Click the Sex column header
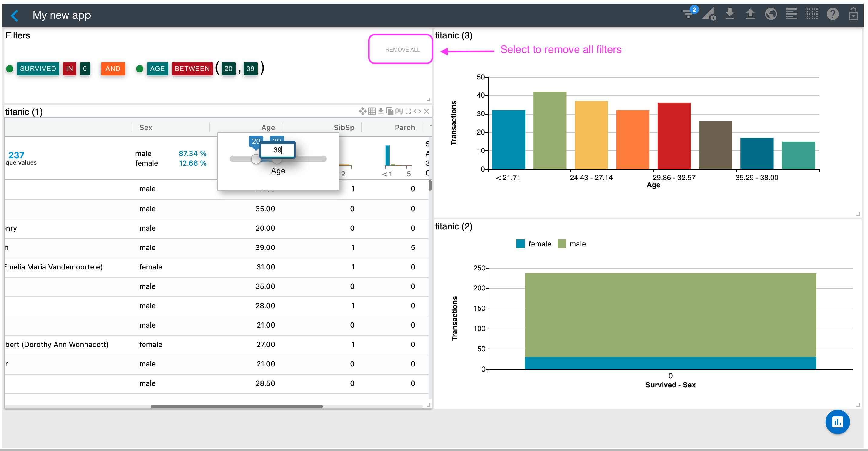The height and width of the screenshot is (451, 868). coord(145,127)
